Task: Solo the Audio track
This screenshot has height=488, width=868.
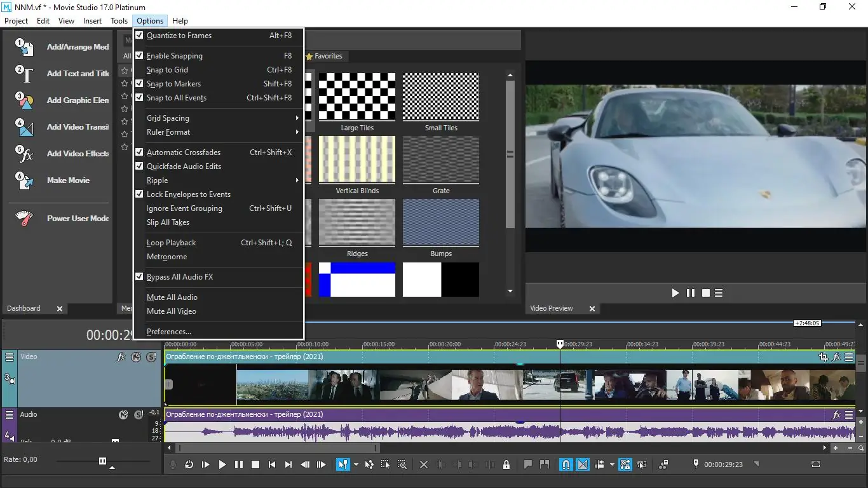Action: (x=139, y=415)
